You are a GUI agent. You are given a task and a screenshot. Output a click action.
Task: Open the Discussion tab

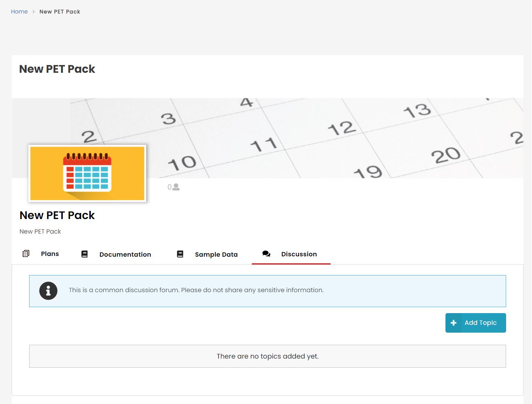tap(299, 254)
